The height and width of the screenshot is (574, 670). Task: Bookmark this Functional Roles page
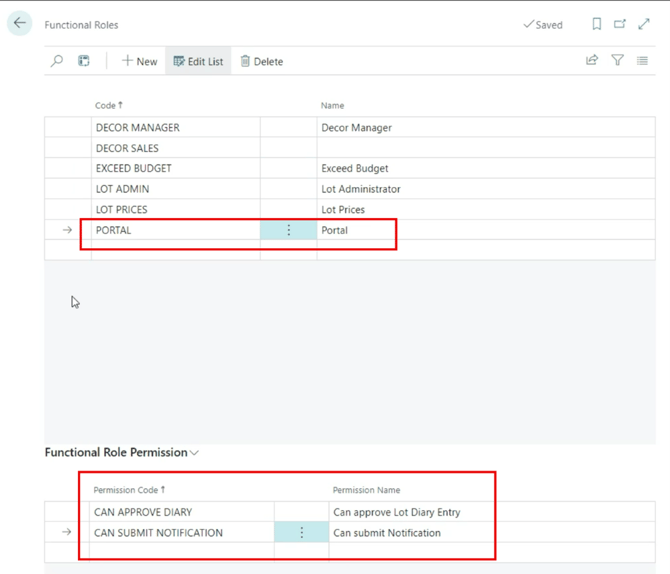point(597,24)
